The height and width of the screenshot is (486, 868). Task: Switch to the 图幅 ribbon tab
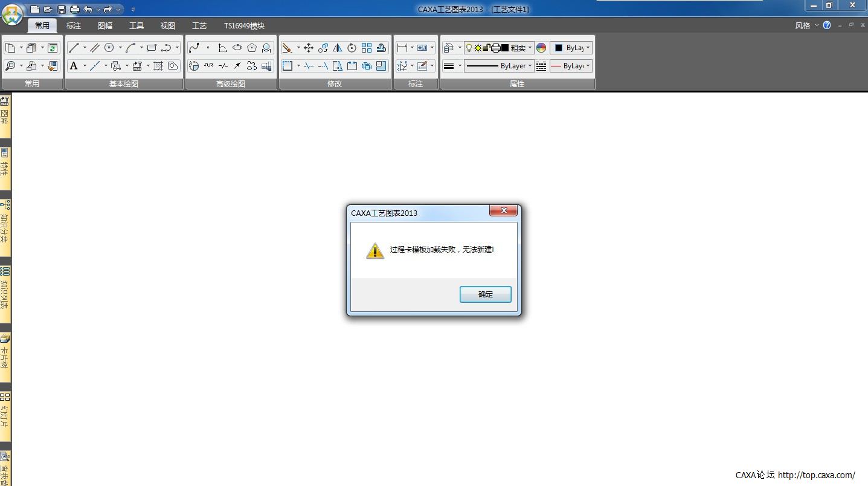pyautogui.click(x=105, y=26)
